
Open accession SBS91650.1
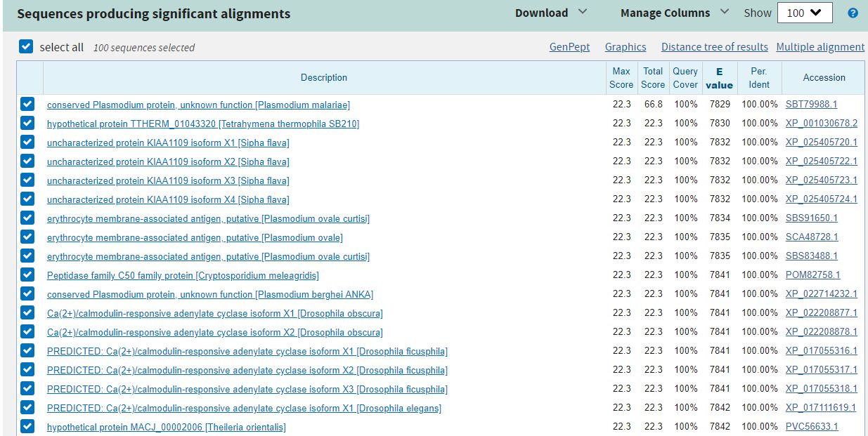click(812, 218)
